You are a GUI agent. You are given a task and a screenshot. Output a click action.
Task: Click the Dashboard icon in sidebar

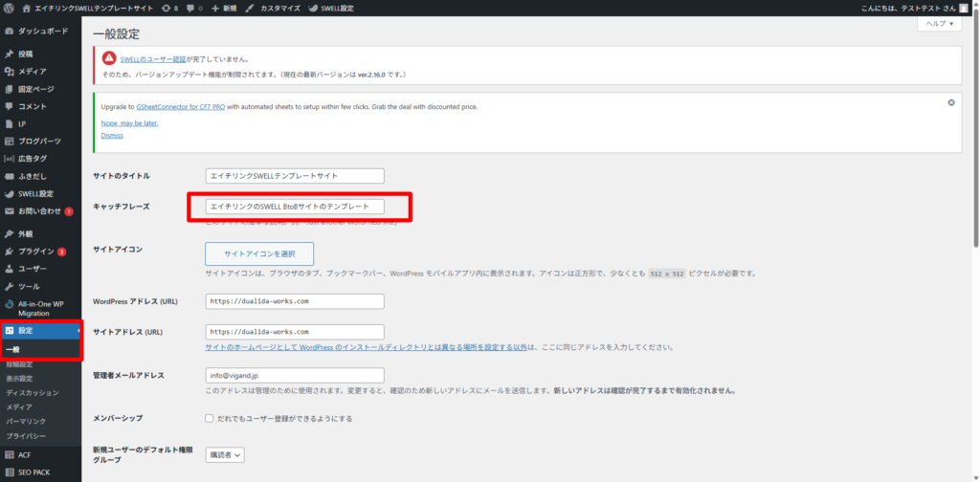10,31
